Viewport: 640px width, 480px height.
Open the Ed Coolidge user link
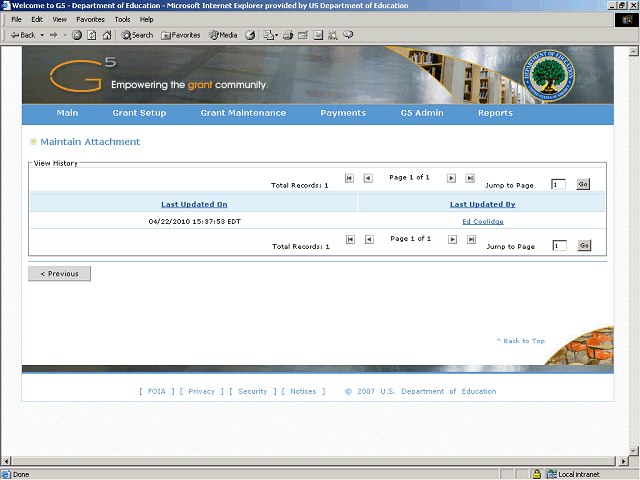click(483, 222)
